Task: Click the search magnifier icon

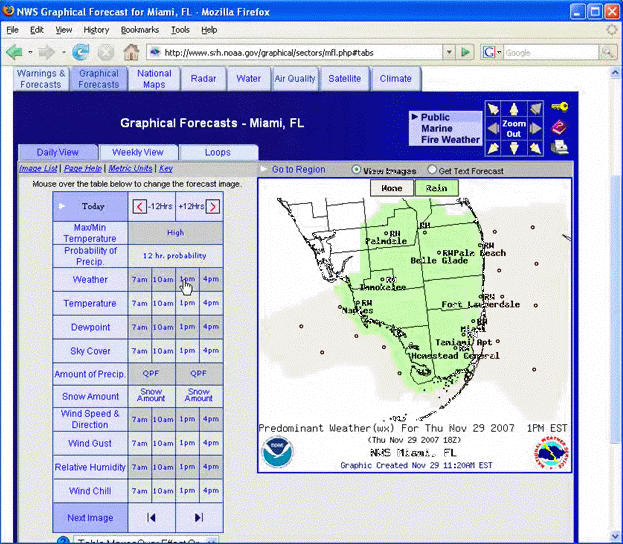Action: pos(607,52)
